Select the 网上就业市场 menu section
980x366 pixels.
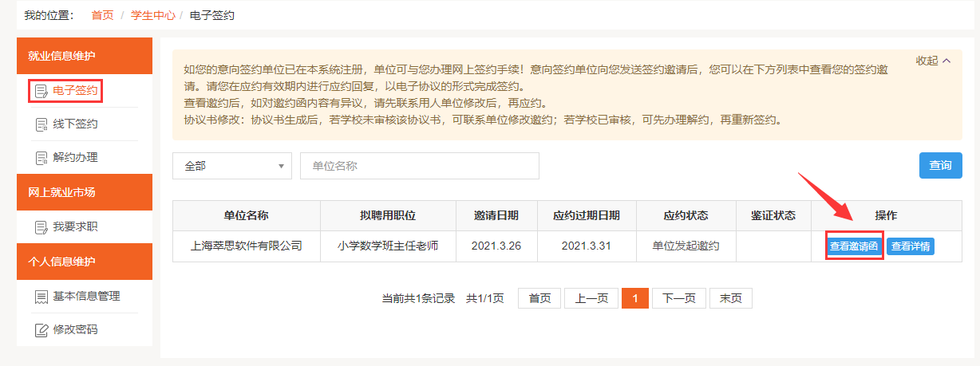[x=84, y=192]
